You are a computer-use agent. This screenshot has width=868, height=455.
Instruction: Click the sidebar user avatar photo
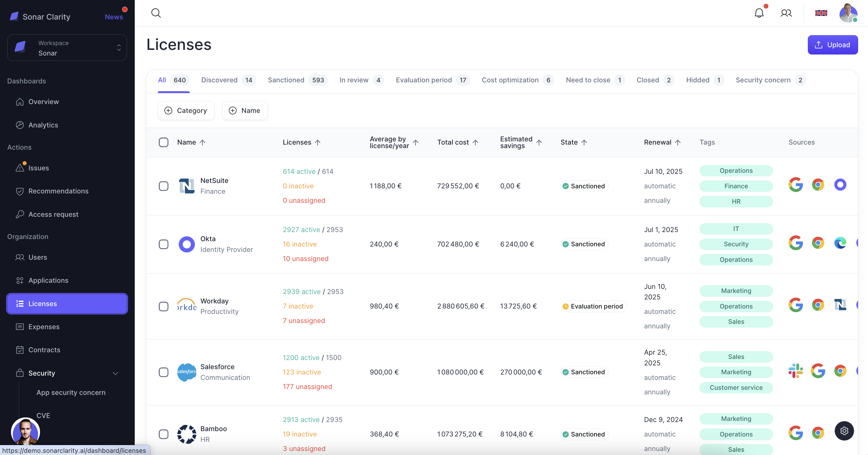pyautogui.click(x=25, y=432)
